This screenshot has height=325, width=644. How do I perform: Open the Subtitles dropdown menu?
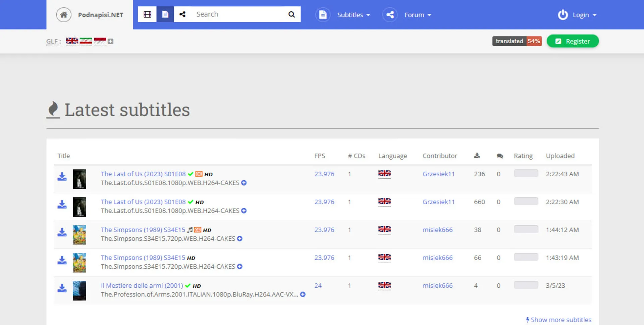353,15
